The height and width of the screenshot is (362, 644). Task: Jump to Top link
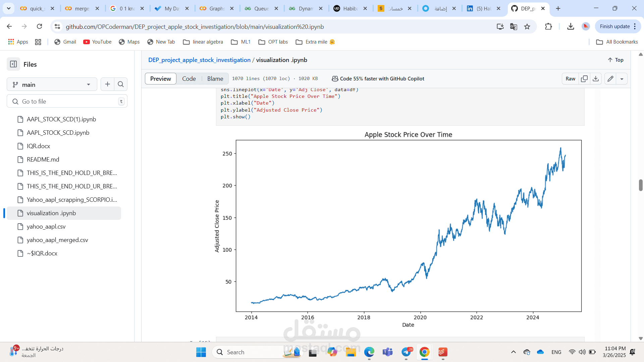tap(615, 60)
